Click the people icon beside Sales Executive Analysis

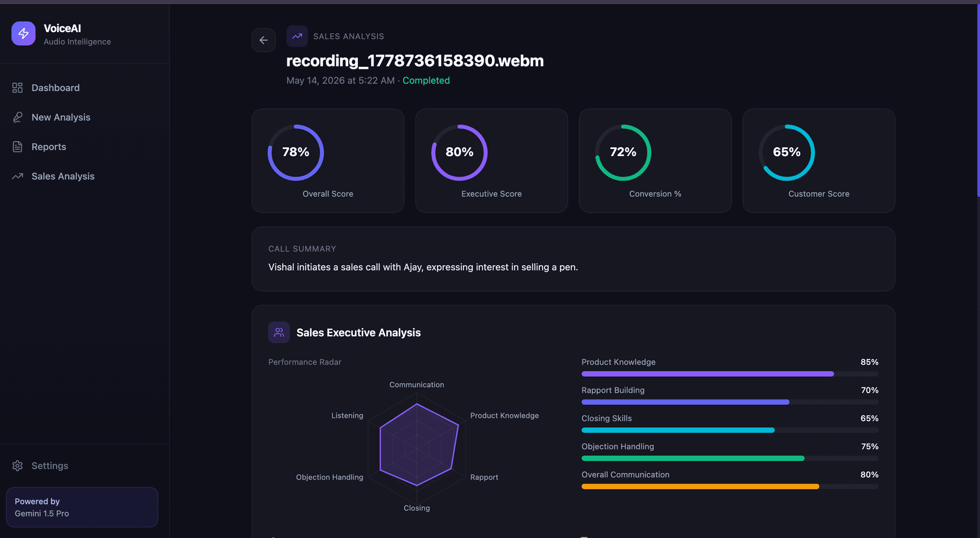pyautogui.click(x=279, y=332)
